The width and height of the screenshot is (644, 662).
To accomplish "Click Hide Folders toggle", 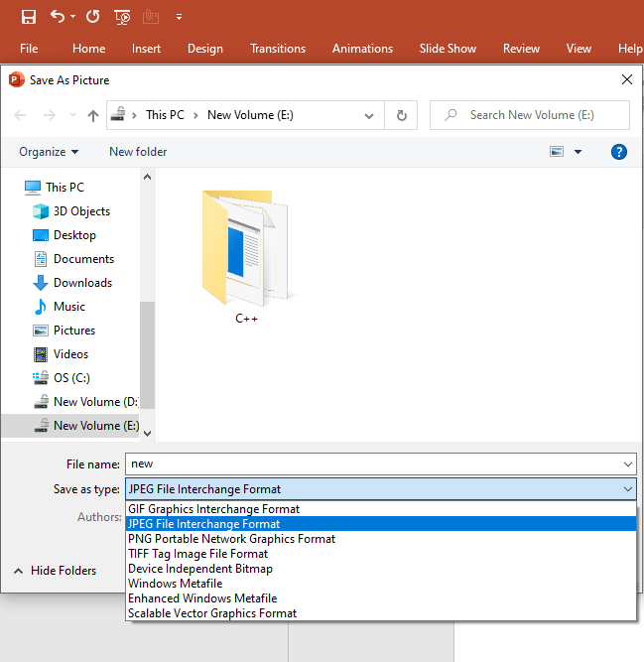I will pyautogui.click(x=56, y=571).
